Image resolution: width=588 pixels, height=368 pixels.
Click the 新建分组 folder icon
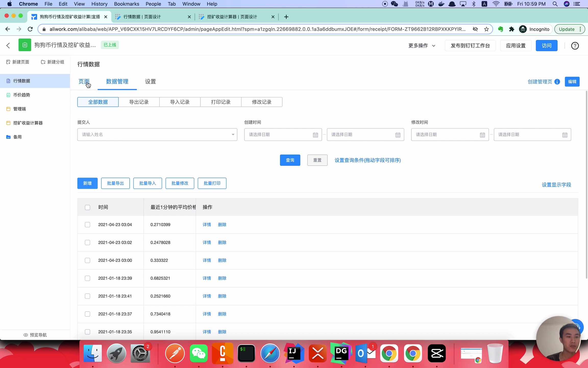tap(43, 62)
